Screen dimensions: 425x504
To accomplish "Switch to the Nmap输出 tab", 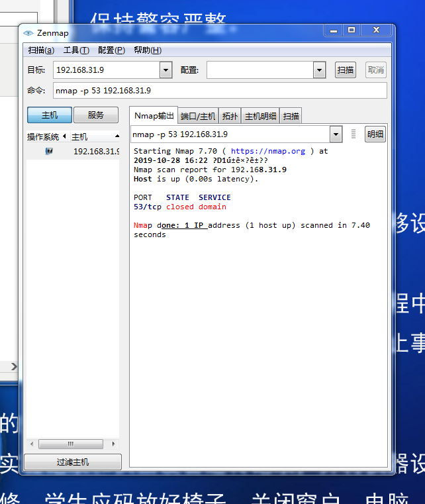I will (x=154, y=116).
